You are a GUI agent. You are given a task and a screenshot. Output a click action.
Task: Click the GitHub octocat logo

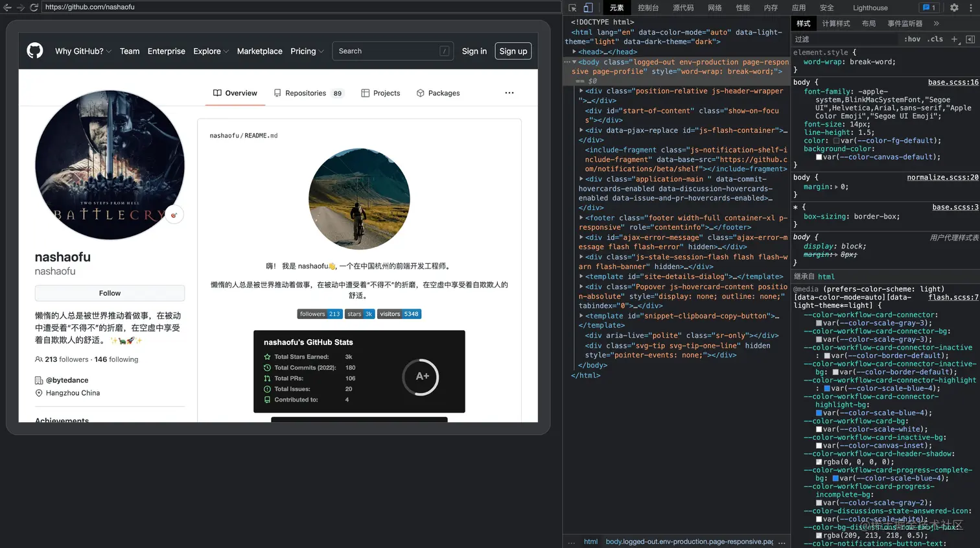(x=35, y=51)
